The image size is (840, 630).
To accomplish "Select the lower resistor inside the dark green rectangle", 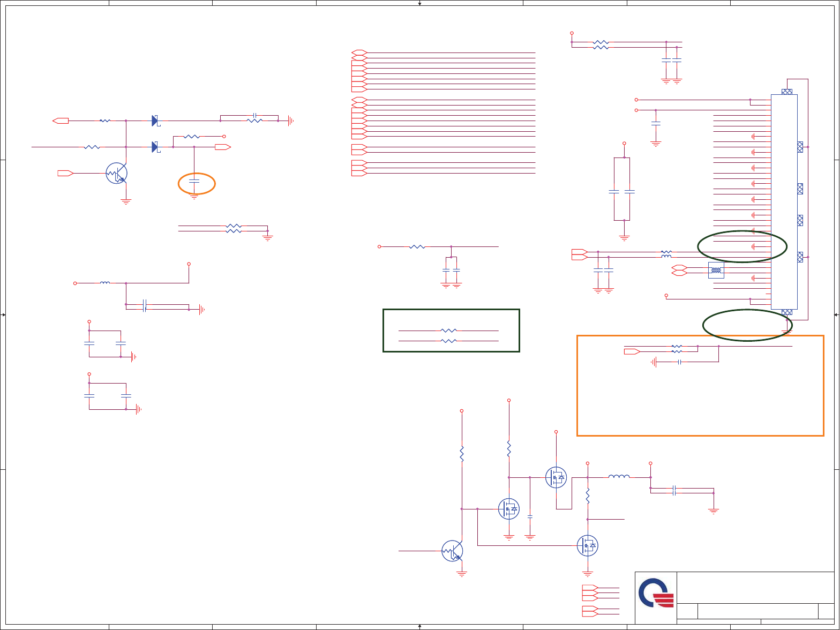I will 448,341.
